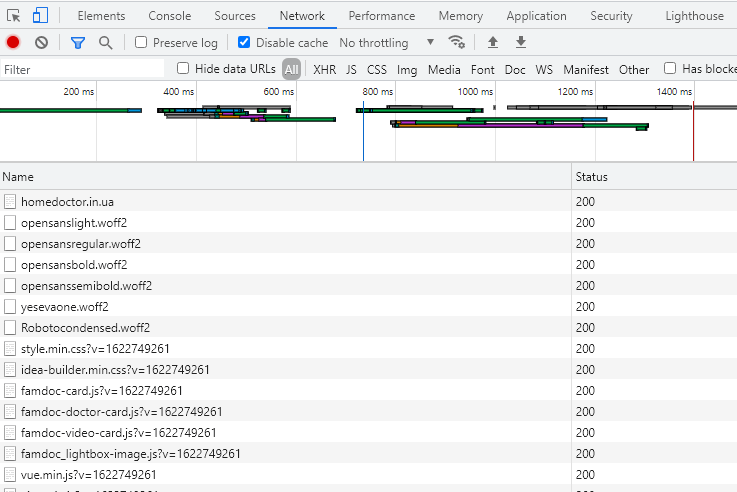Sort by the Name column header
This screenshot has height=492, width=737.
click(x=286, y=177)
